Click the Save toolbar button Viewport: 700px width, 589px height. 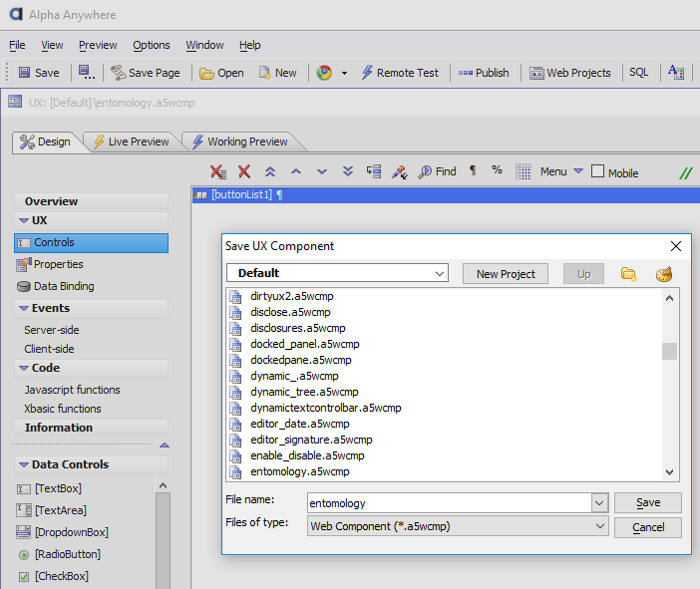[x=39, y=73]
